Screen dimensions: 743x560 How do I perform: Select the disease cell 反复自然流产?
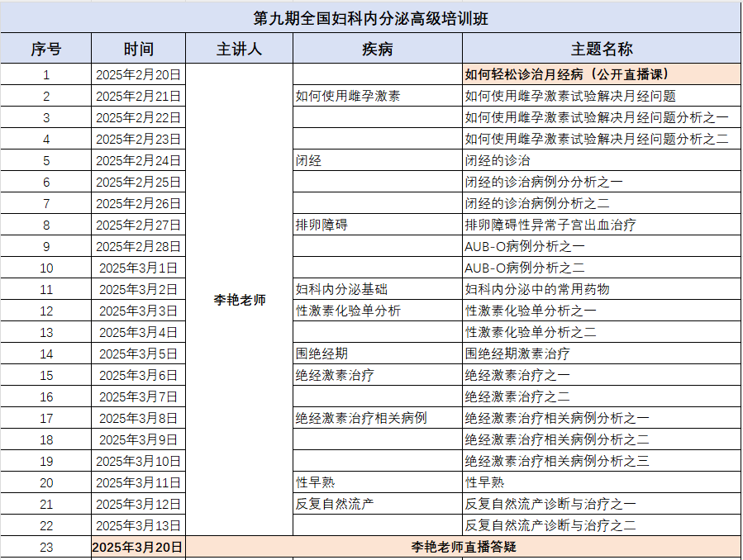click(x=378, y=504)
